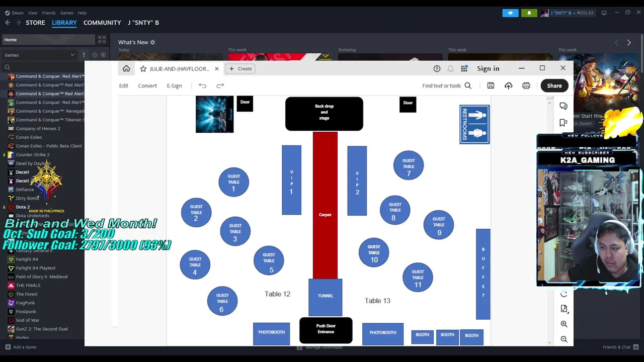644x362 pixels.
Task: Toggle ready-to-play filter icon
Action: click(103, 55)
